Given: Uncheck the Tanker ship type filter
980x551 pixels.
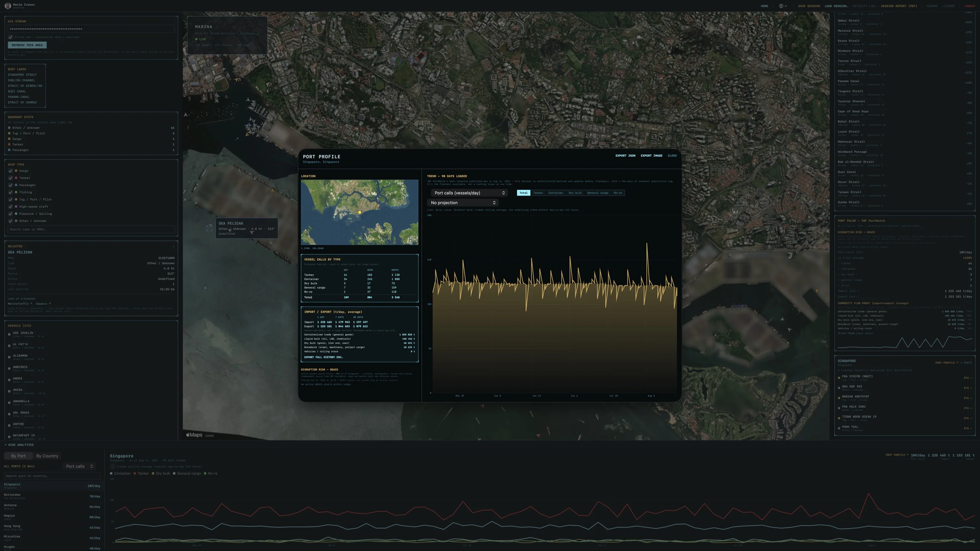Looking at the screenshot, I should [10, 178].
